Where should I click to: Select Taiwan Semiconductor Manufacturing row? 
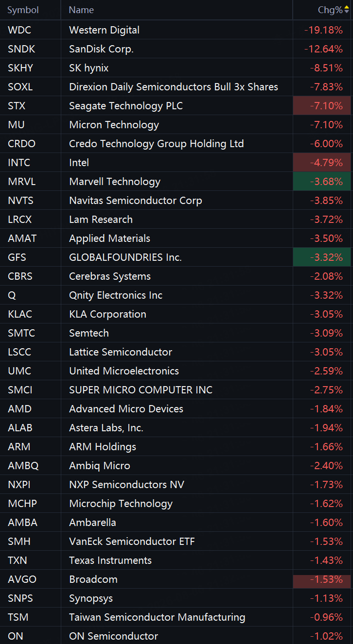pyautogui.click(x=176, y=617)
